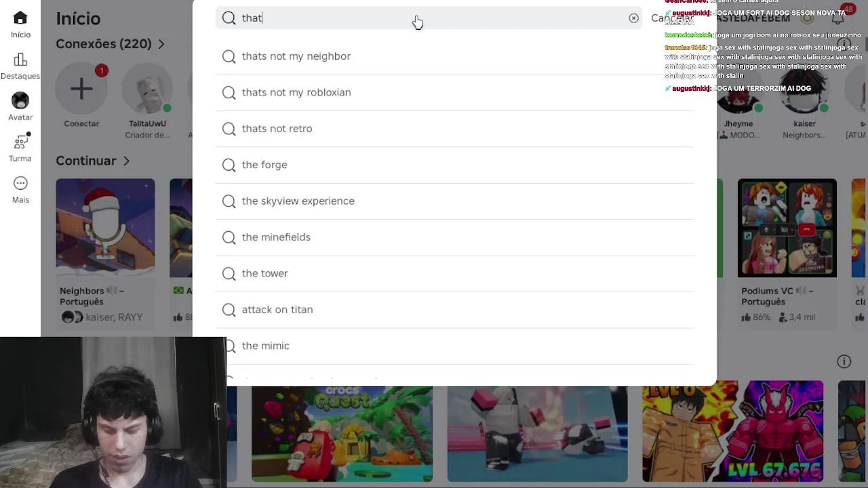Open the Neighbors – Português game thumbnail
The width and height of the screenshot is (868, 488).
point(105,228)
